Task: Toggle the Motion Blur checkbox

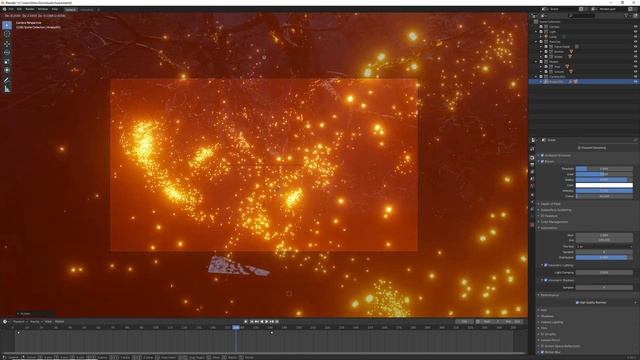Action: (542, 352)
